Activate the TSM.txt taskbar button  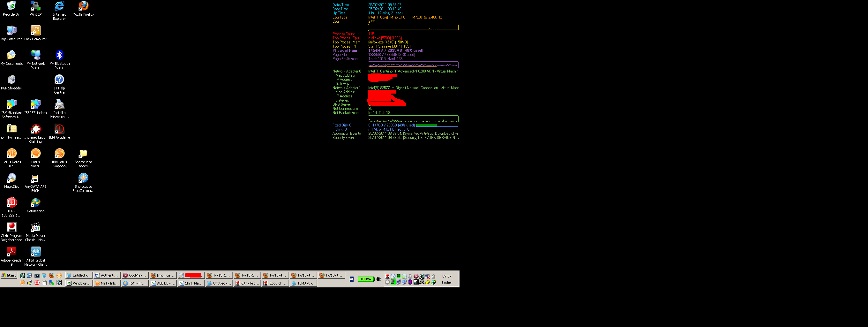[x=303, y=283]
